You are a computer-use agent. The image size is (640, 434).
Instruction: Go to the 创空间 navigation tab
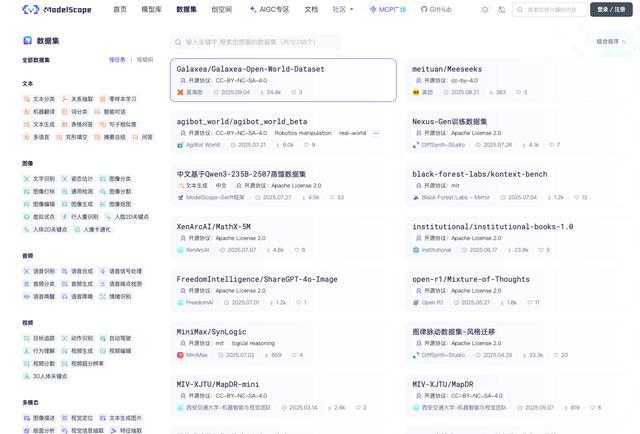[221, 9]
